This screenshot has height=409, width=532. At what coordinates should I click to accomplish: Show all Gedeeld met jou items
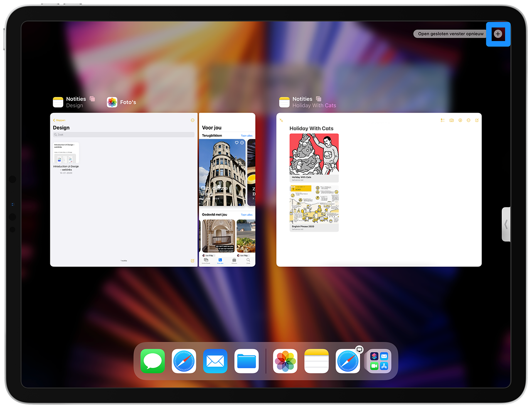click(246, 215)
